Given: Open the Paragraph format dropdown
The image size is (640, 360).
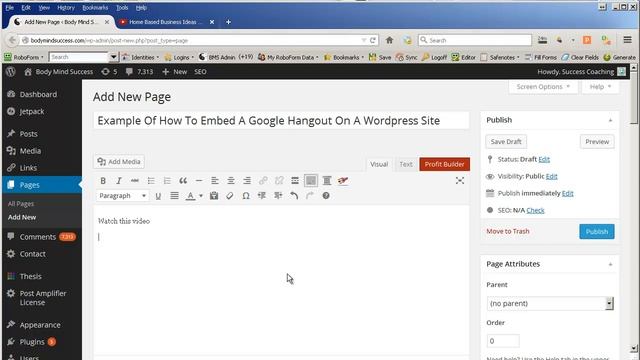Looking at the screenshot, I should point(122,196).
